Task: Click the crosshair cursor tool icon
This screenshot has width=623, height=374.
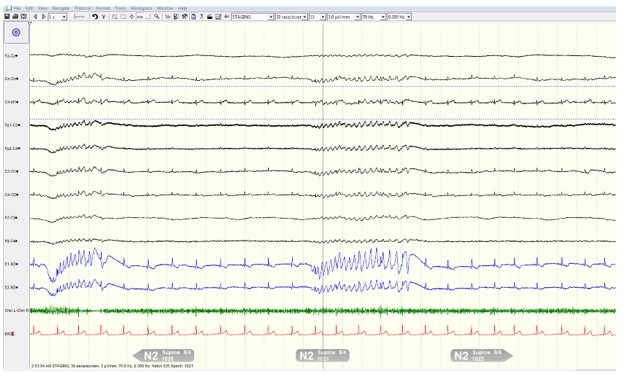Action: point(132,17)
